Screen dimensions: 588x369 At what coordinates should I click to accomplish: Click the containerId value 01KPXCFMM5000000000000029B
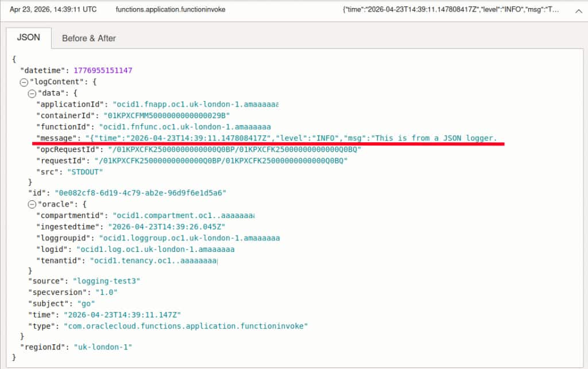[x=167, y=115]
